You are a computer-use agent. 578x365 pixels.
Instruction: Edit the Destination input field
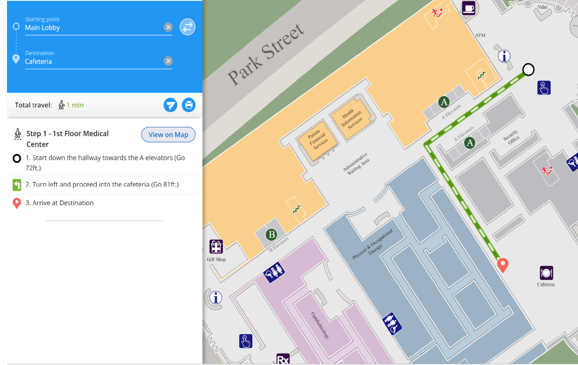pyautogui.click(x=94, y=62)
